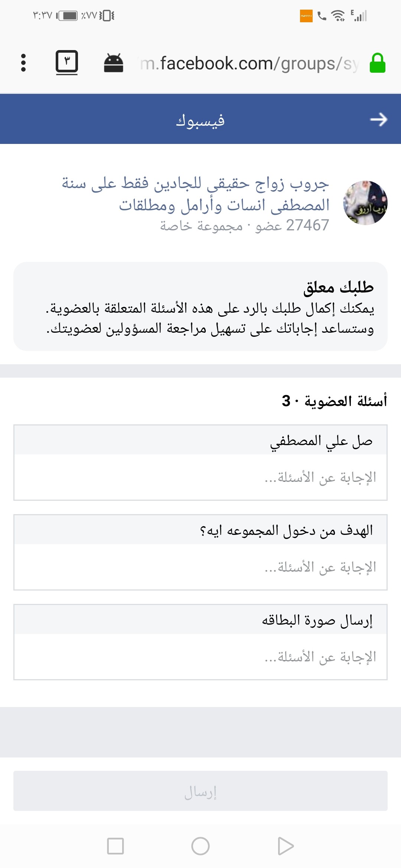
Task: Tap the back arrow in Facebook header
Action: [379, 119]
